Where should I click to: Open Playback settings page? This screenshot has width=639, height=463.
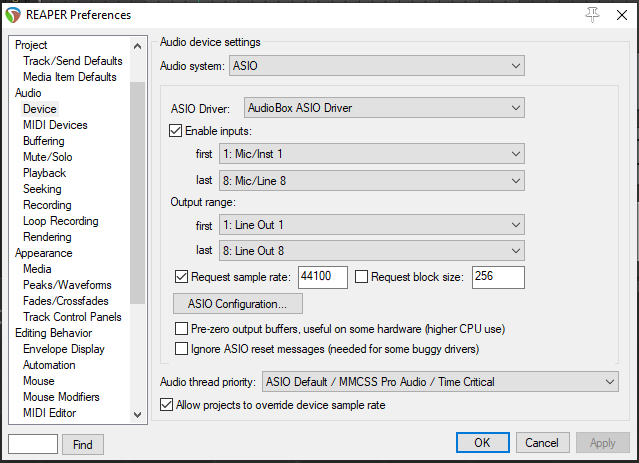pyautogui.click(x=44, y=173)
